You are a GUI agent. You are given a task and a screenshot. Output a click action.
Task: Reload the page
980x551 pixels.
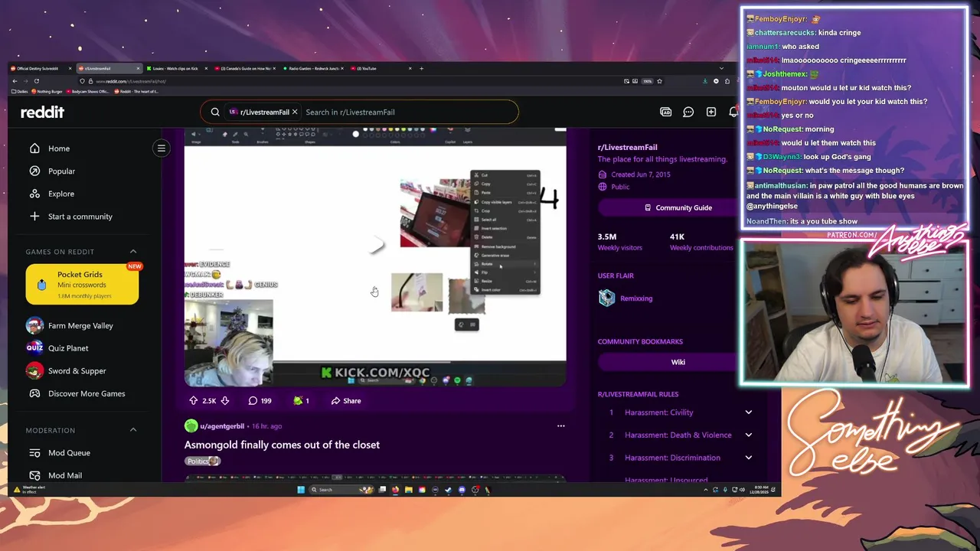[x=37, y=81]
